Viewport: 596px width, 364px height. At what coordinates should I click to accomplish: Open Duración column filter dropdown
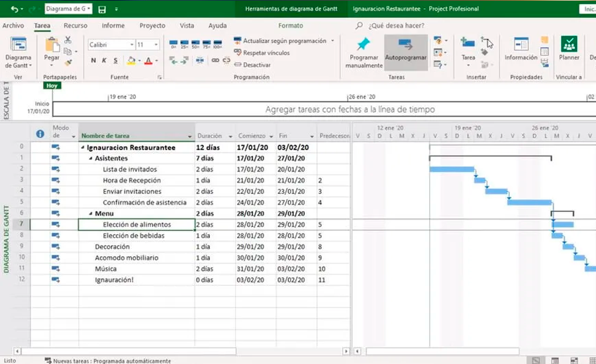click(x=230, y=136)
